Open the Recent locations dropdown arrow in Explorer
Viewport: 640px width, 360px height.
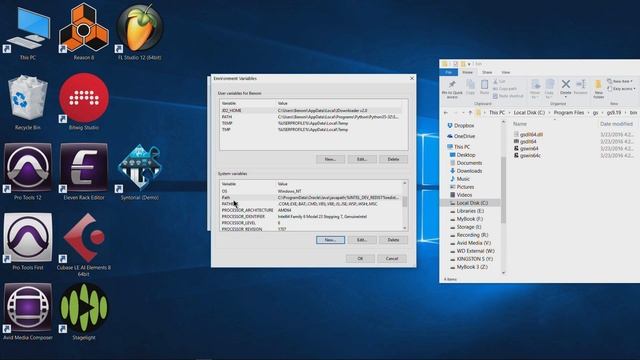tap(463, 113)
